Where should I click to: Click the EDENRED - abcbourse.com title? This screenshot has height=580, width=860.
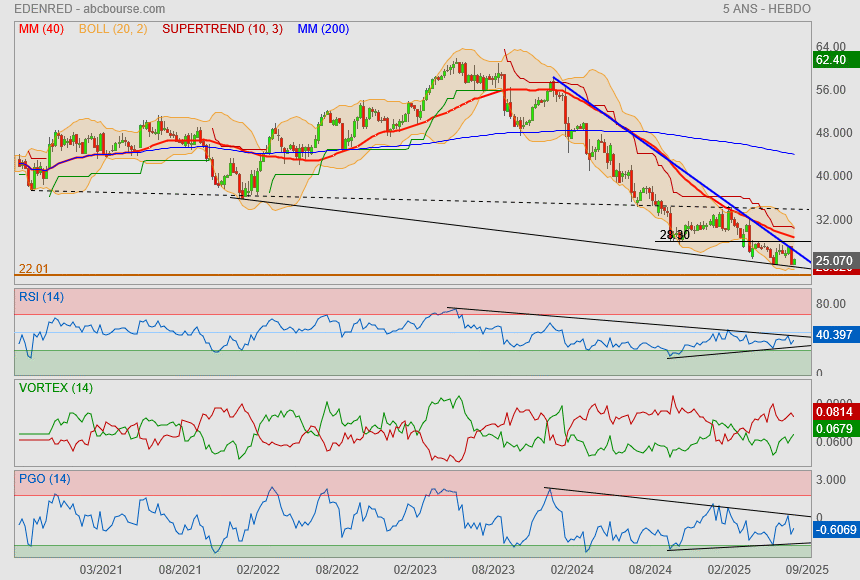[90, 9]
